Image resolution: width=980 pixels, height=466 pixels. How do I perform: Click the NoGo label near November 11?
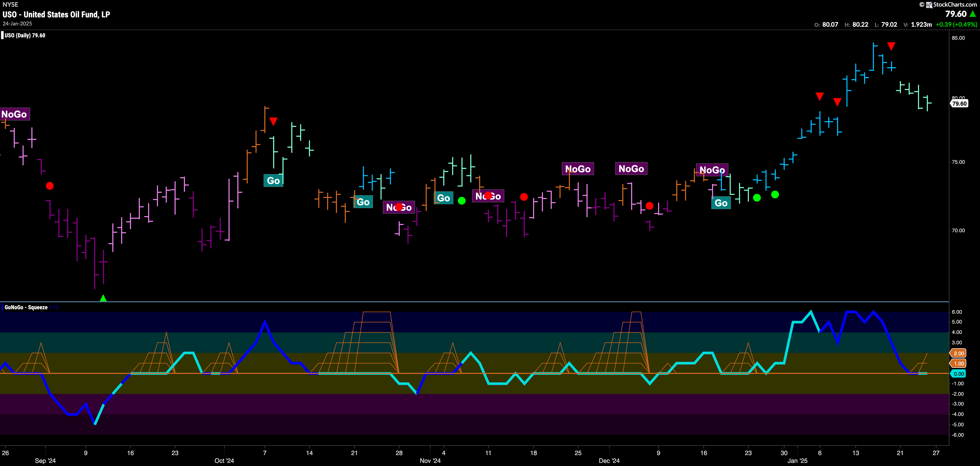[488, 196]
